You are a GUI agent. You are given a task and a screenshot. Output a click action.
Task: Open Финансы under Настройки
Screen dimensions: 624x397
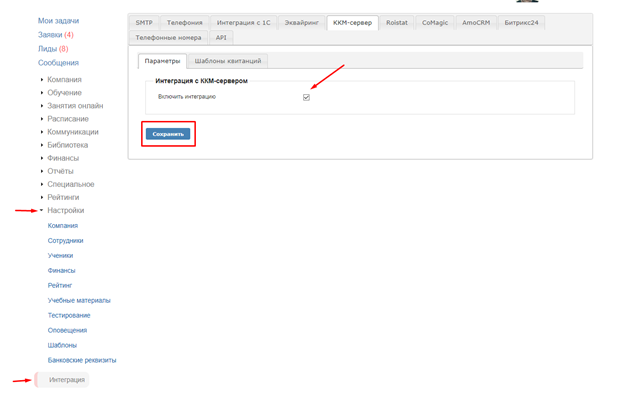tap(61, 271)
